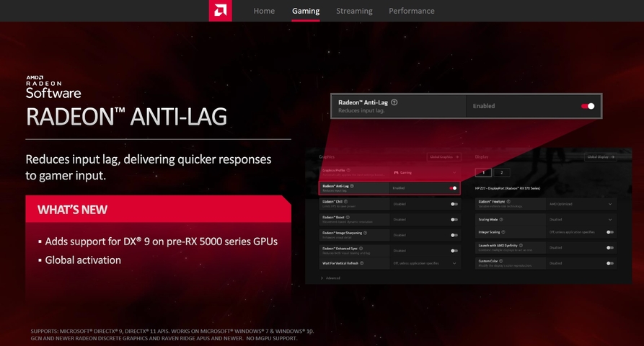Open help icon for Radeon Image Sharpening
644x346 pixels.
(x=365, y=233)
